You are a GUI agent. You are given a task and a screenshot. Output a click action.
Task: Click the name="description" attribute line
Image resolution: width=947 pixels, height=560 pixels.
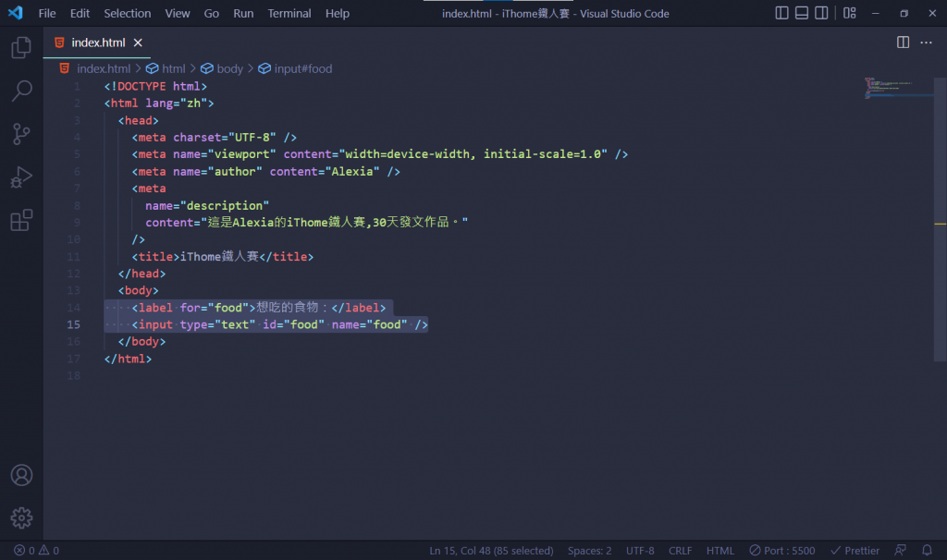click(206, 206)
